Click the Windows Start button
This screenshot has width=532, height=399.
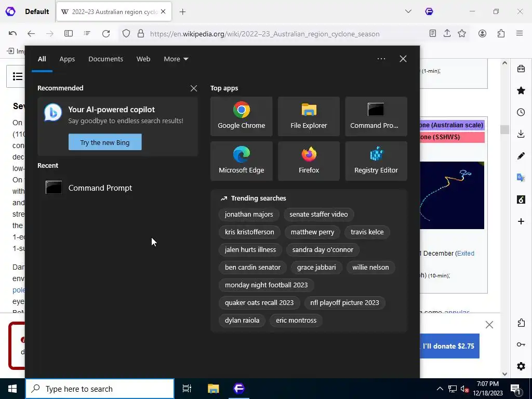(x=12, y=389)
